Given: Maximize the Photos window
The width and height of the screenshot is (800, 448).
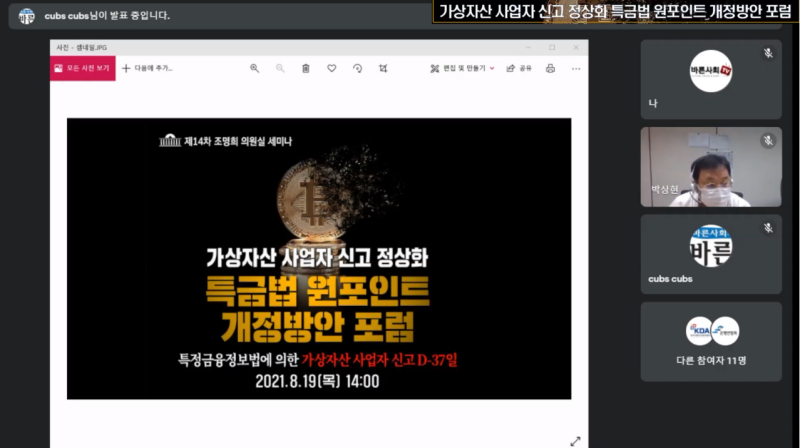Looking at the screenshot, I should pos(552,47).
